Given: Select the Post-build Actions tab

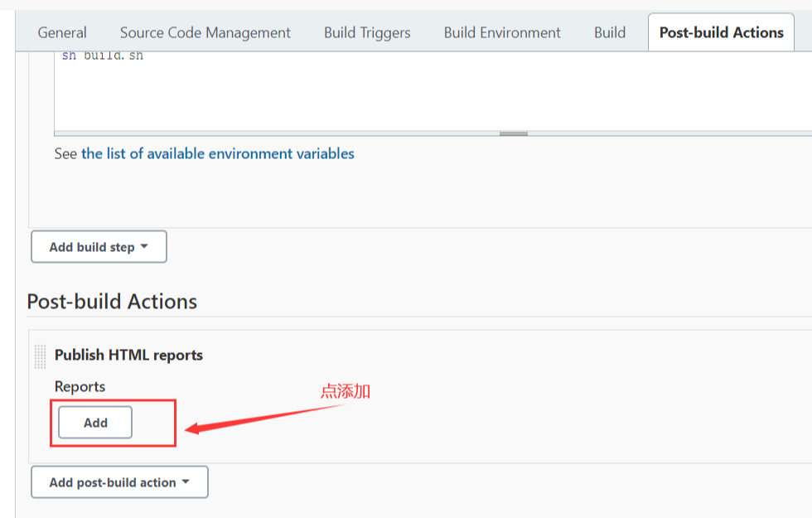Looking at the screenshot, I should [x=721, y=33].
